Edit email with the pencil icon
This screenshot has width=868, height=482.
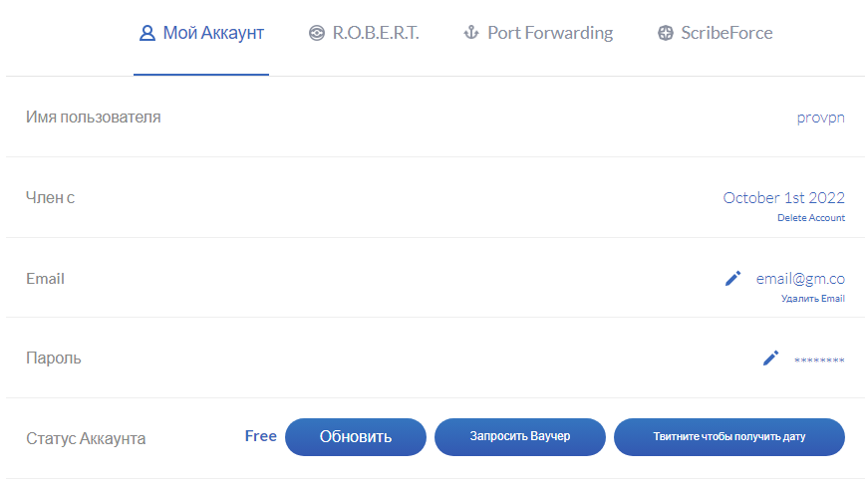[732, 279]
